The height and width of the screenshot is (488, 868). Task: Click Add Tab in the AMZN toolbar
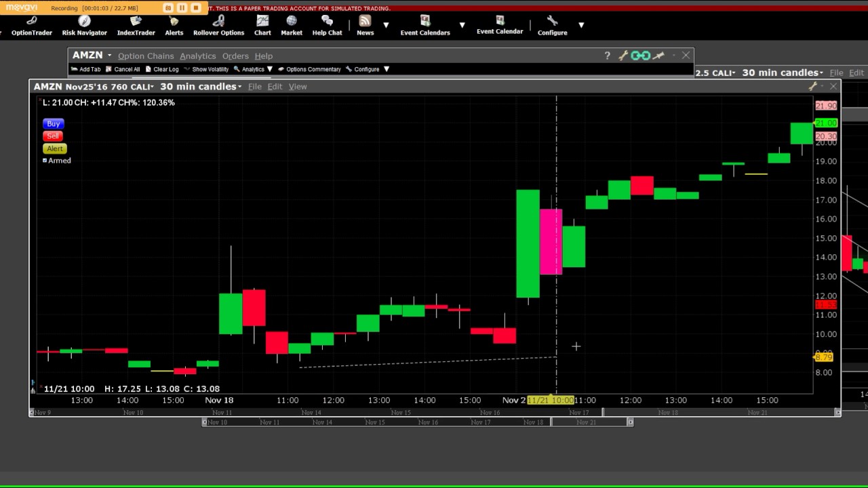pos(85,69)
